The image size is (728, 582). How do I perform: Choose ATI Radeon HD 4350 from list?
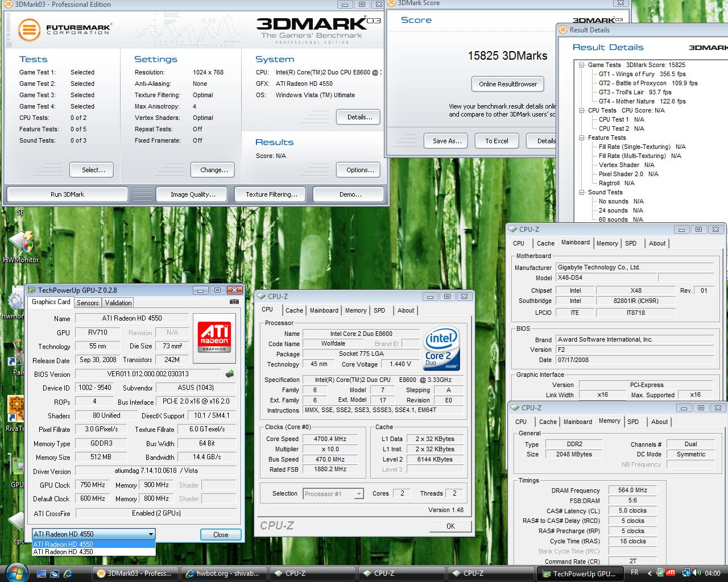point(93,552)
